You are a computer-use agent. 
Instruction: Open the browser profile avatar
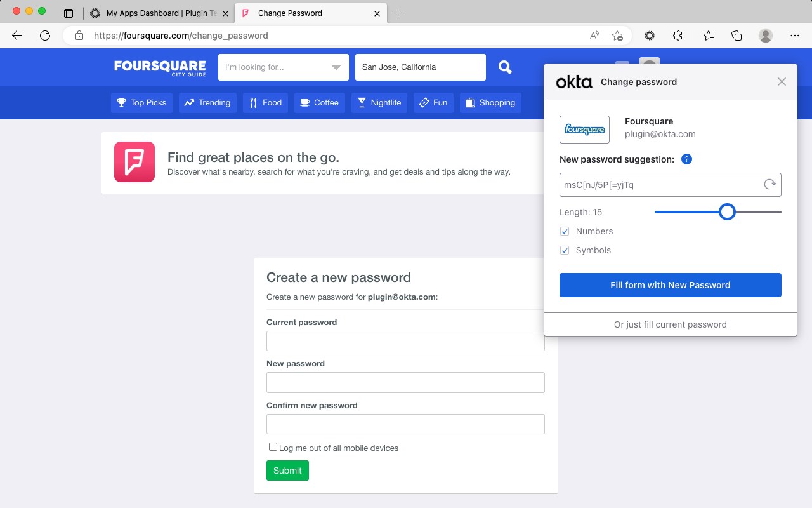pyautogui.click(x=766, y=36)
